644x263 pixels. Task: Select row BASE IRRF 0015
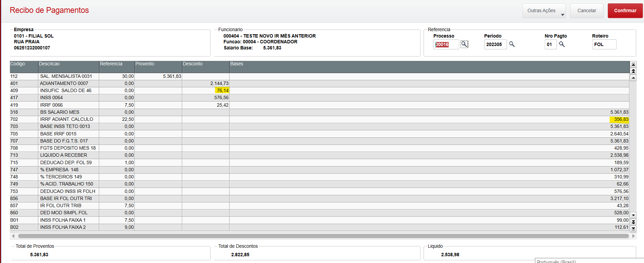point(319,134)
